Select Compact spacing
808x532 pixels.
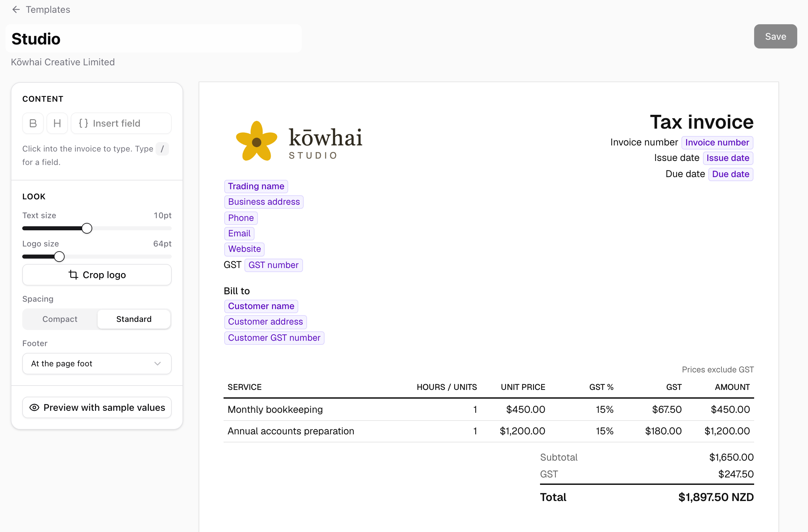(60, 319)
